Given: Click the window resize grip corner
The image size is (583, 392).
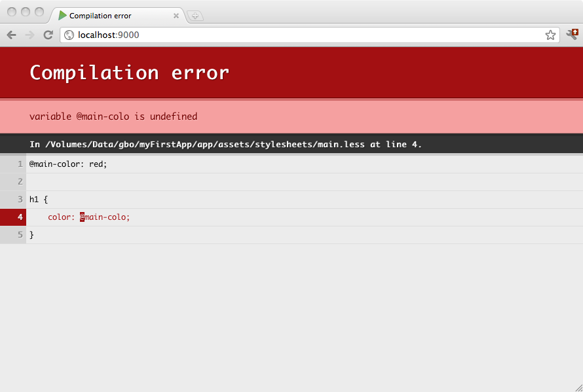Looking at the screenshot, I should coord(578,387).
